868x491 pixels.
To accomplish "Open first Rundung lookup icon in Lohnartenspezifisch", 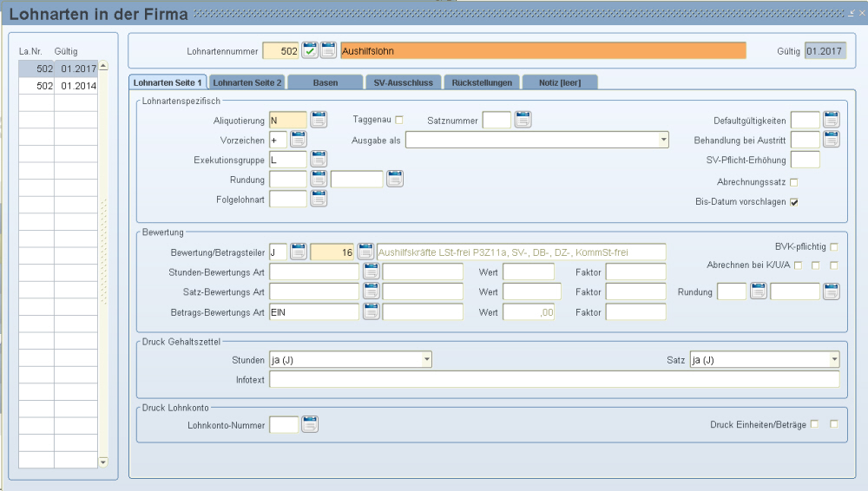I will [x=319, y=179].
